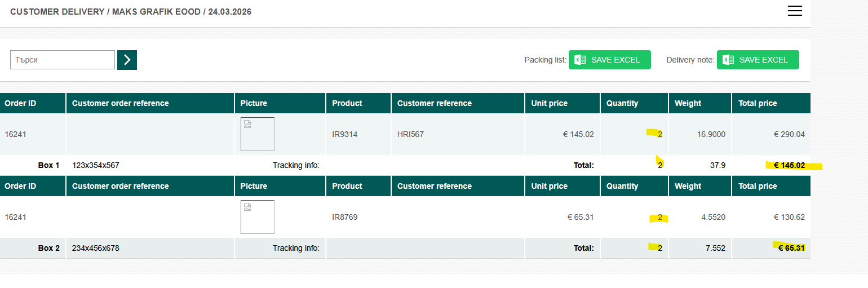Click customer reference HRI567
This screenshot has height=288, width=868.
410,135
